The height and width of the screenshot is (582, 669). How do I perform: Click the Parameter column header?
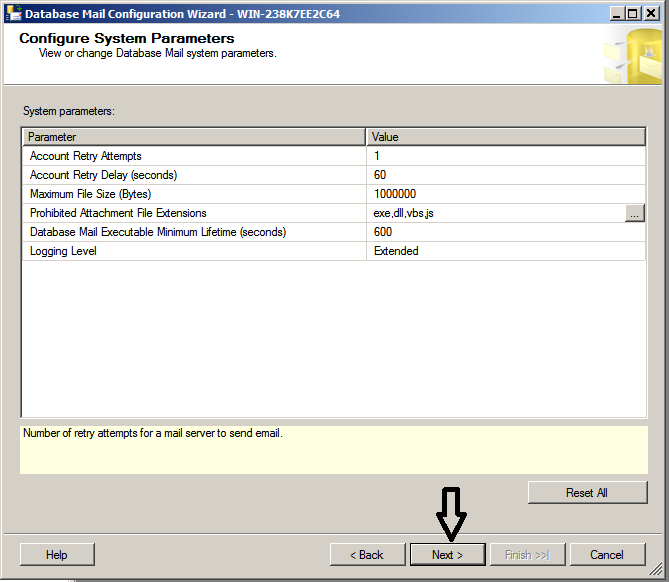pyautogui.click(x=194, y=137)
